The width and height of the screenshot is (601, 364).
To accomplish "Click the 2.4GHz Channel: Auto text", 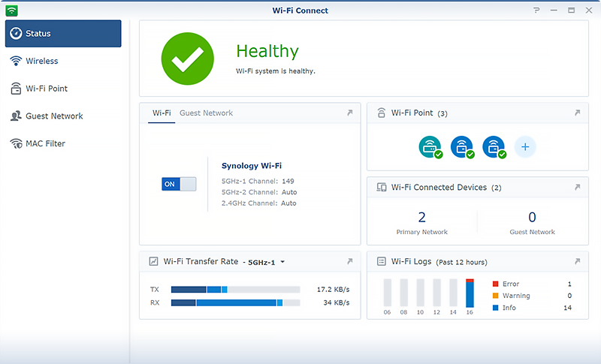I will coord(258,203).
